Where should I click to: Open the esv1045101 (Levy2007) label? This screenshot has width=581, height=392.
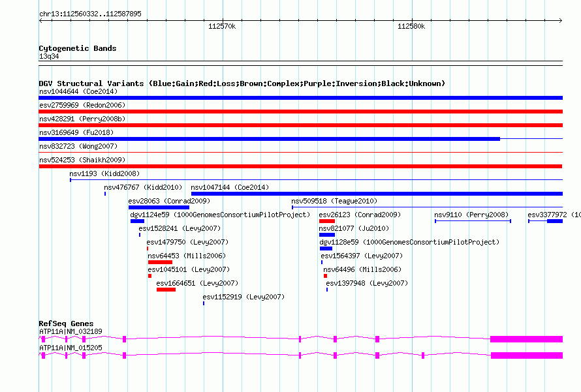coord(189,269)
